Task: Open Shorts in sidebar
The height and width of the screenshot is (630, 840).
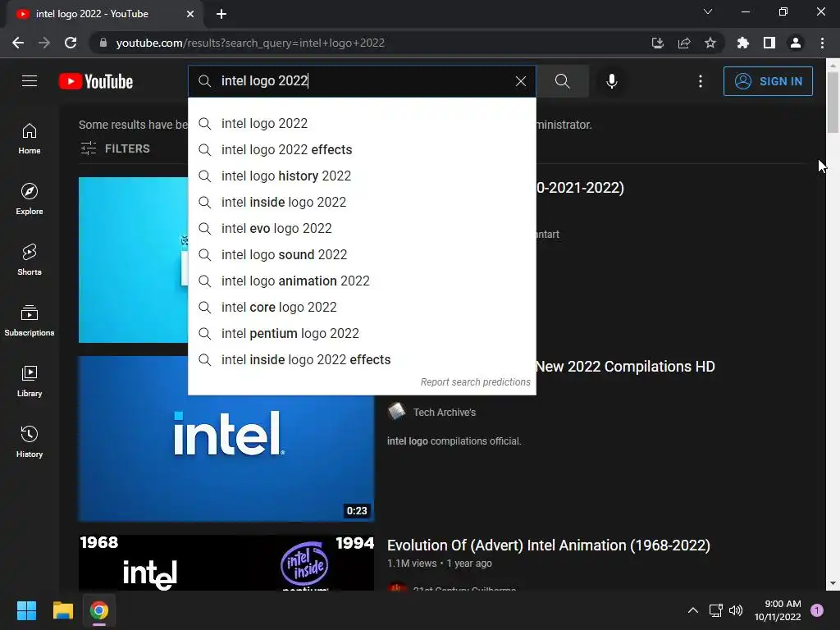Action: [30, 260]
